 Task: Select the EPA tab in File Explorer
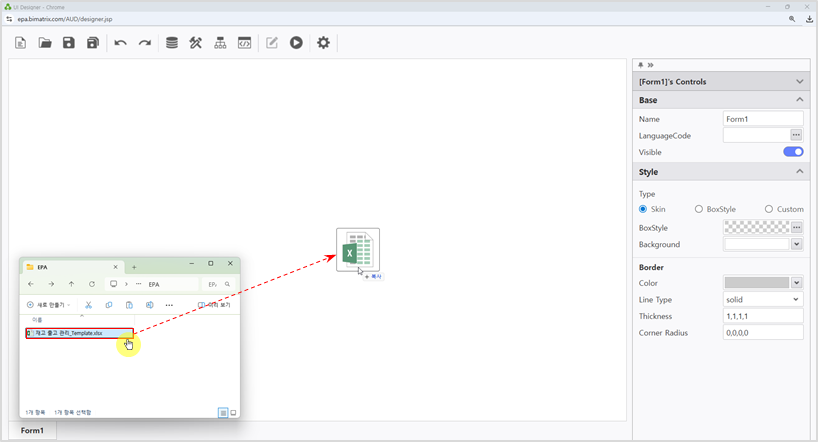click(x=70, y=267)
